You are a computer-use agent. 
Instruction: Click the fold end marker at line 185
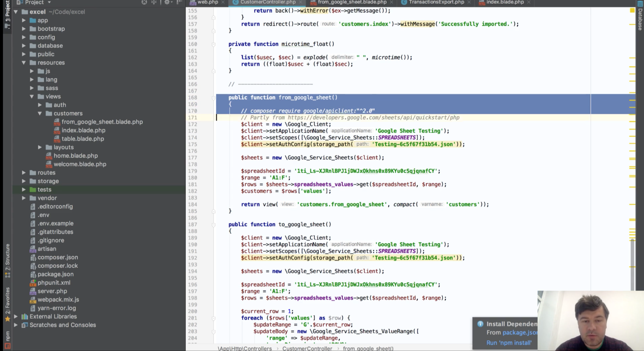pos(214,211)
